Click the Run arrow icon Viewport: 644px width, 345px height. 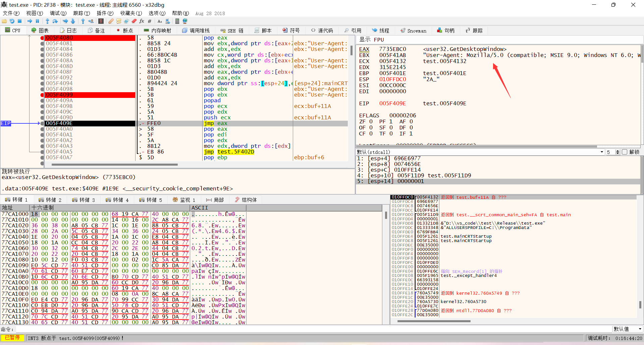click(30, 21)
